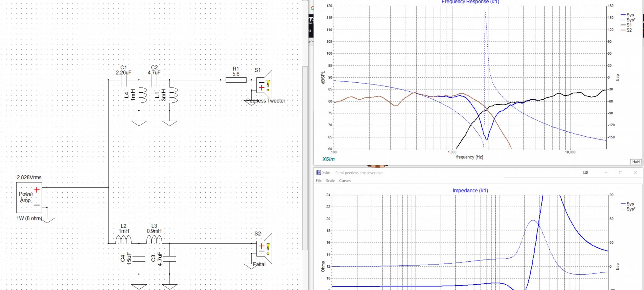
Task: Click ground symbol under inductor L4
Action: tap(139, 123)
